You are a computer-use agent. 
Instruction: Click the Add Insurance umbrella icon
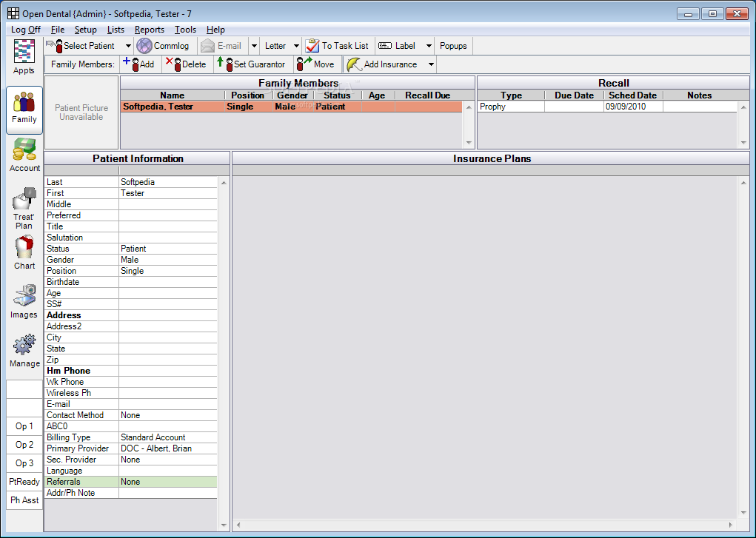pos(355,64)
